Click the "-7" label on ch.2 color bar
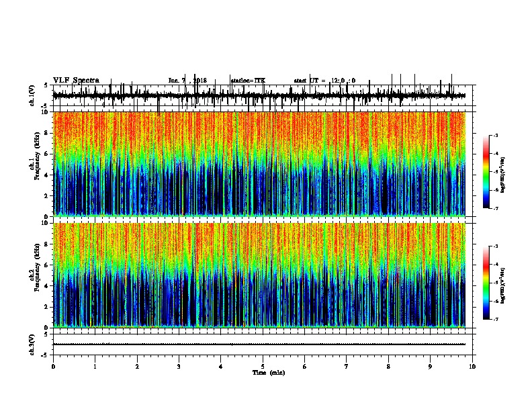Viewport: 532px width, 411px height. pos(496,320)
